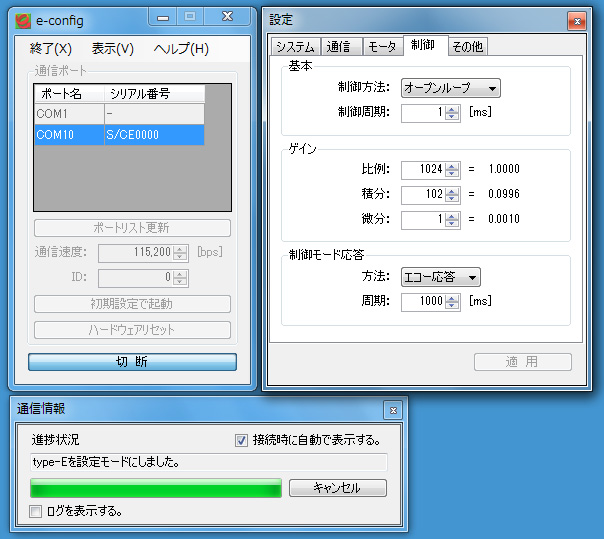Switch to the 通信 tab

tap(341, 47)
